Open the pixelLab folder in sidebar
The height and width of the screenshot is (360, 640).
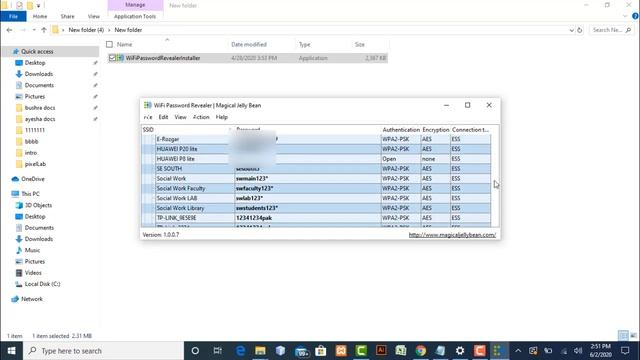coord(35,164)
